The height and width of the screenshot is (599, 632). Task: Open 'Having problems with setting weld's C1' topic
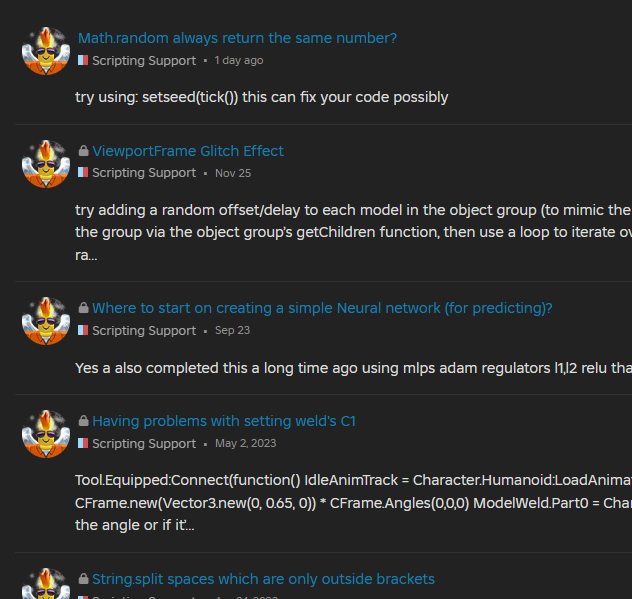(223, 421)
